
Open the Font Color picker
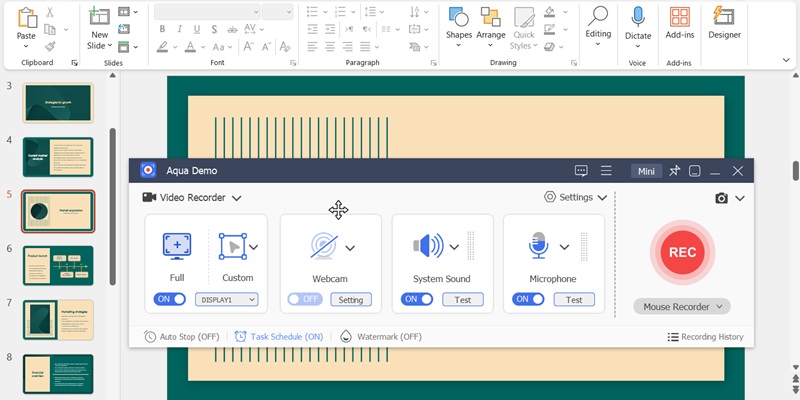point(190,47)
